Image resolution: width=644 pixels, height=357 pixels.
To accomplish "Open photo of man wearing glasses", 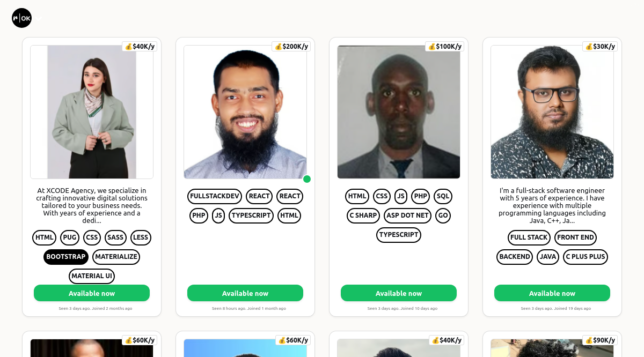I will [552, 112].
